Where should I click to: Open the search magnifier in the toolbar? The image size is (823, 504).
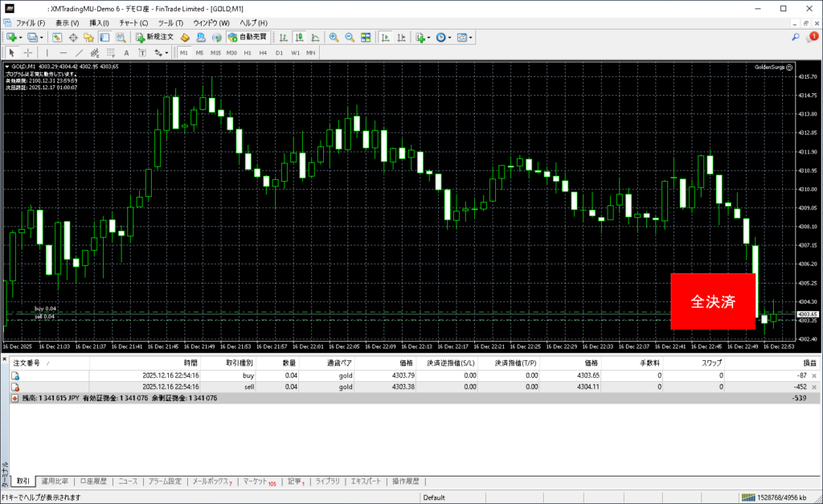coord(796,37)
